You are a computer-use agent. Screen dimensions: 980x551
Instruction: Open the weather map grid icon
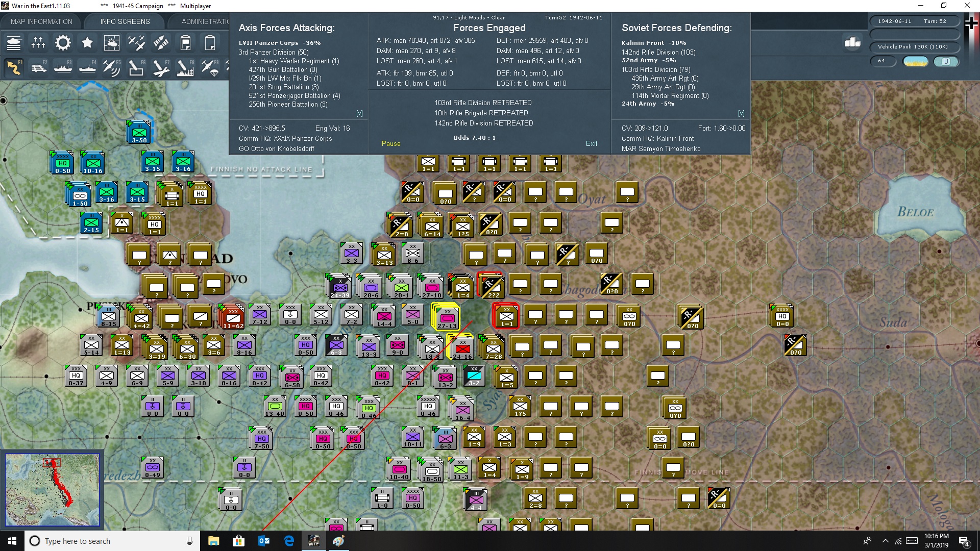112,42
